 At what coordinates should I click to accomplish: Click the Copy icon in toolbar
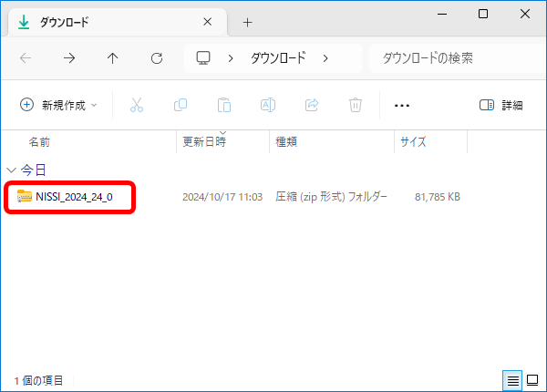pos(181,105)
